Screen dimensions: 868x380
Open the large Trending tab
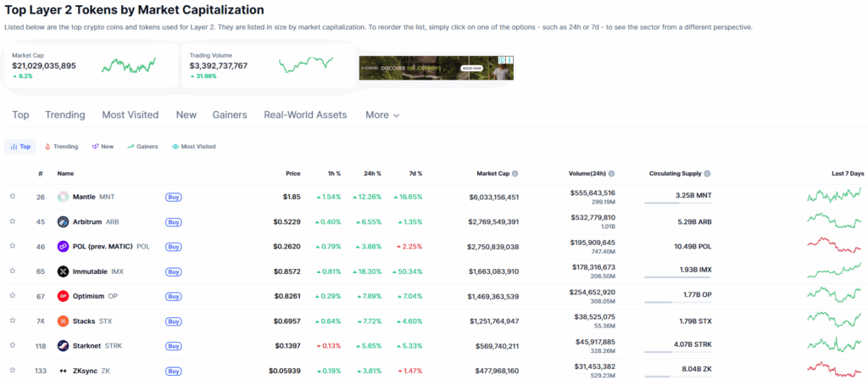coord(65,115)
